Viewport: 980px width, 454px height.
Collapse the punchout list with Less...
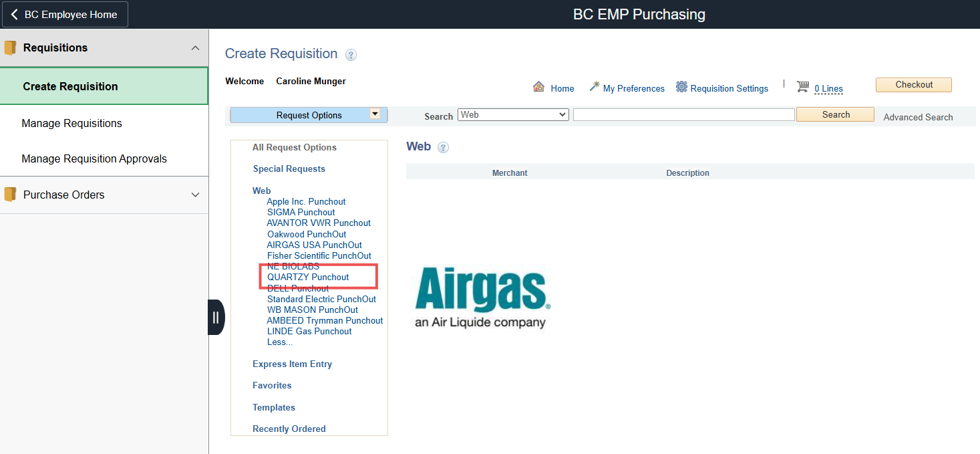280,342
